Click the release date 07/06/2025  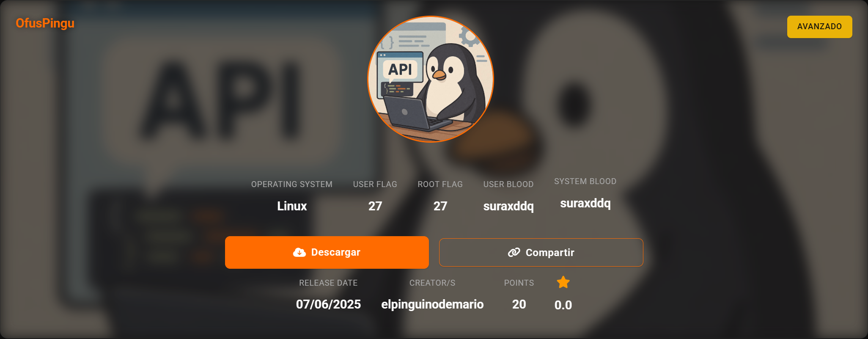tap(328, 304)
